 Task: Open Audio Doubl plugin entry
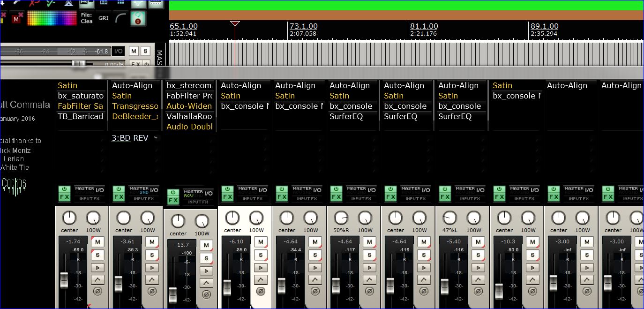189,127
